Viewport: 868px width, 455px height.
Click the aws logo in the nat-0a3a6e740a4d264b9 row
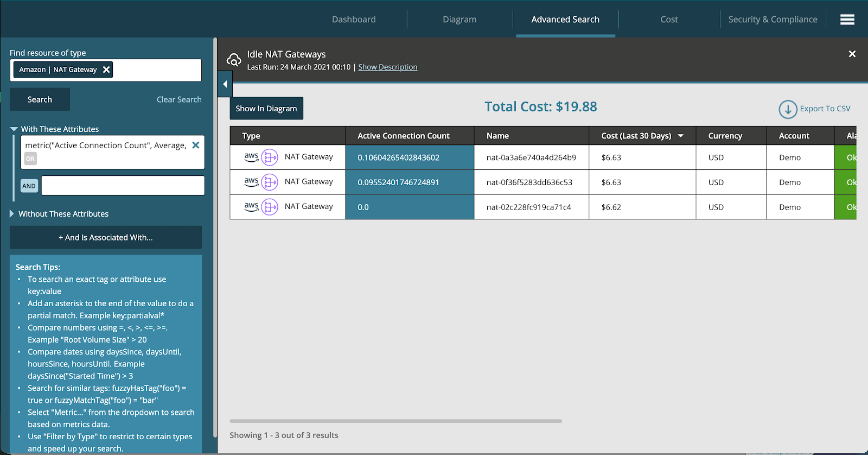pos(251,157)
